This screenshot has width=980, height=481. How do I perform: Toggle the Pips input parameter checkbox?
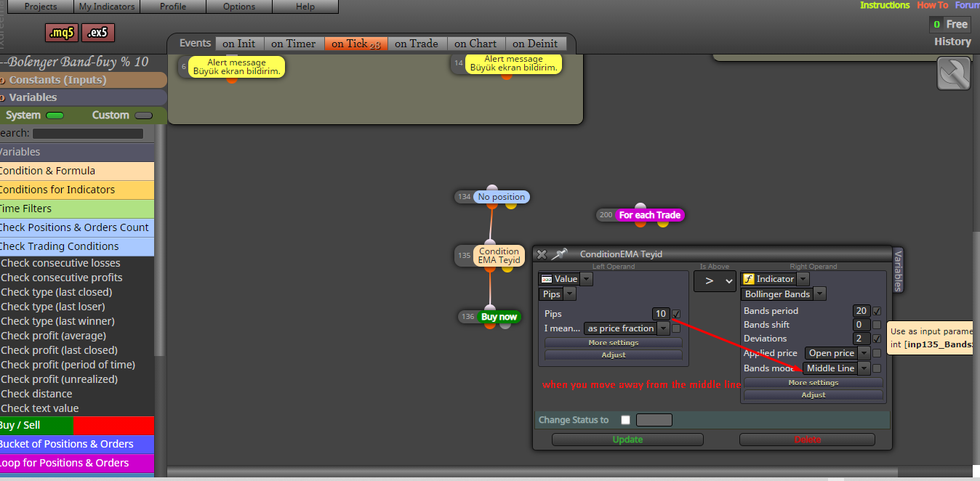(676, 314)
